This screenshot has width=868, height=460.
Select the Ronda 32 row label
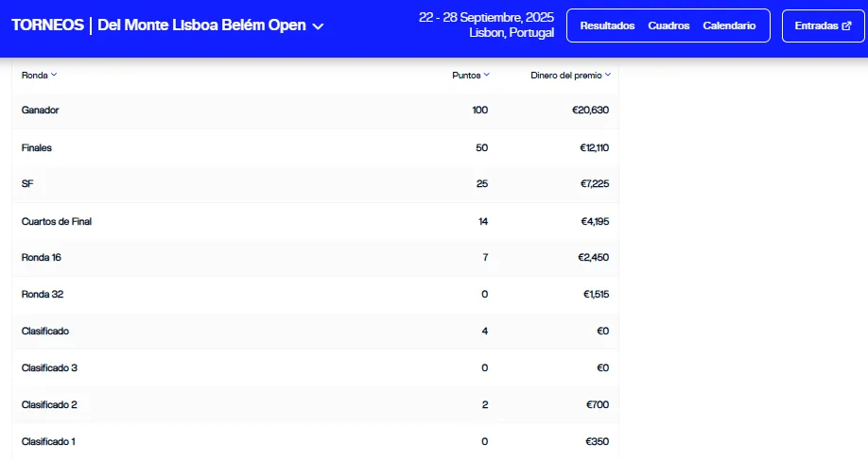click(x=42, y=294)
